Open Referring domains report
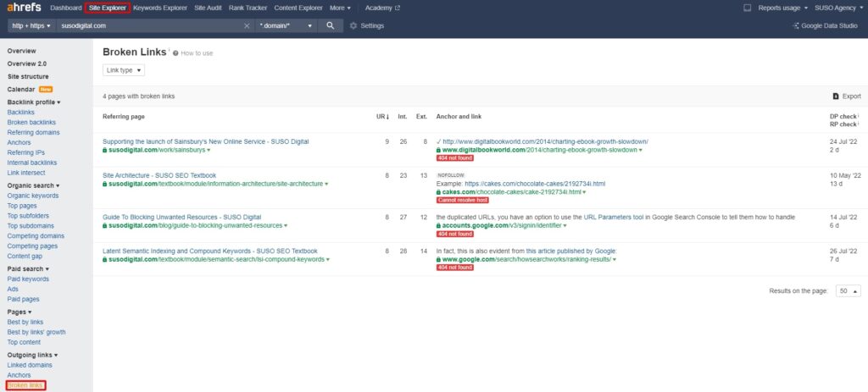Screen dimensions: 868x392 (33, 132)
